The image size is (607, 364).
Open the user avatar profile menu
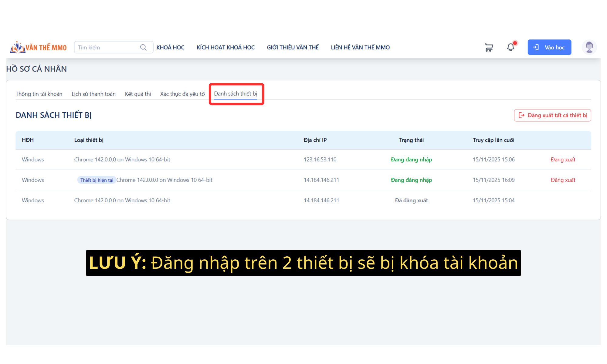(589, 47)
